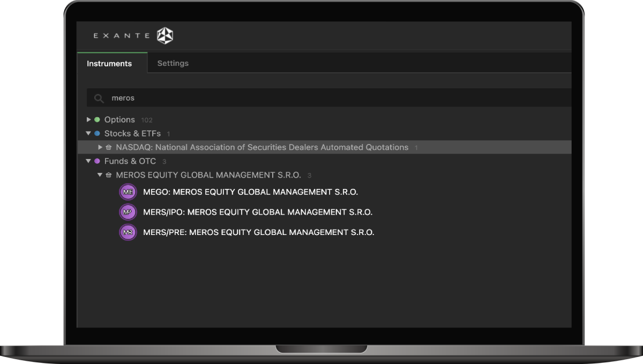Viewport: 643px width, 364px height.
Task: Expand the NASDAQ exchange node arrow
Action: tap(100, 147)
